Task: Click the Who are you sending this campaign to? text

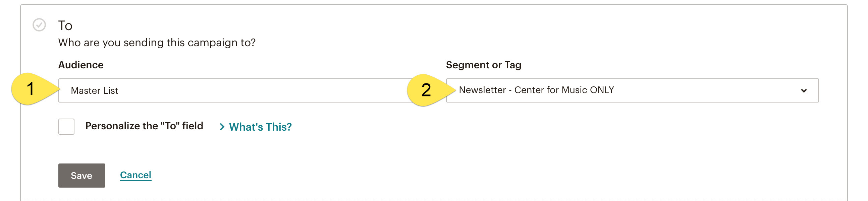Action: click(157, 43)
